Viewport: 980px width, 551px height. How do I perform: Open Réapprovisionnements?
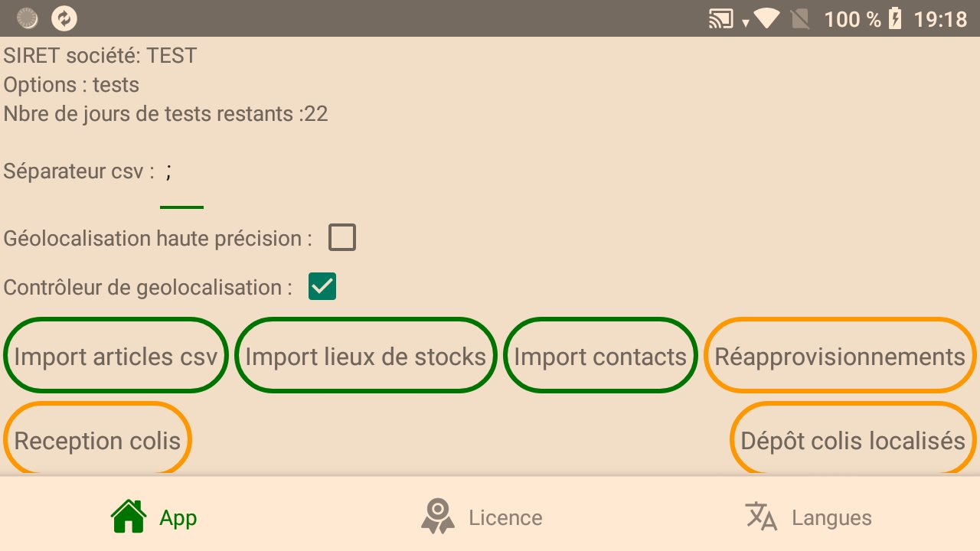[840, 356]
